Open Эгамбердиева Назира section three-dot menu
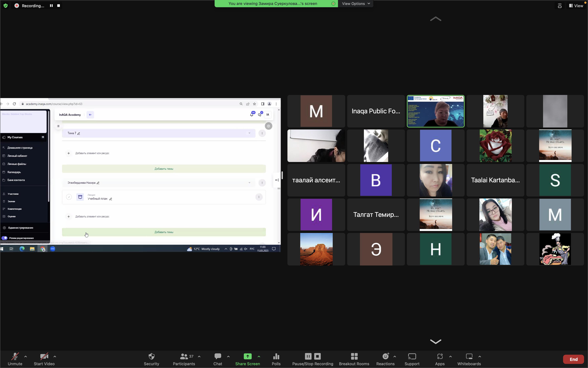The width and height of the screenshot is (588, 368). (x=262, y=183)
